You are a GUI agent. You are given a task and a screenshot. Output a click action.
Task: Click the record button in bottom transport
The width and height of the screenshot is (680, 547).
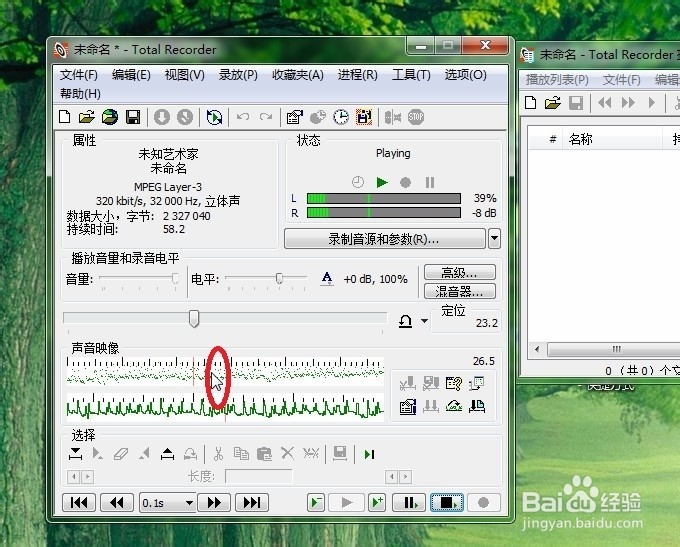(x=484, y=503)
